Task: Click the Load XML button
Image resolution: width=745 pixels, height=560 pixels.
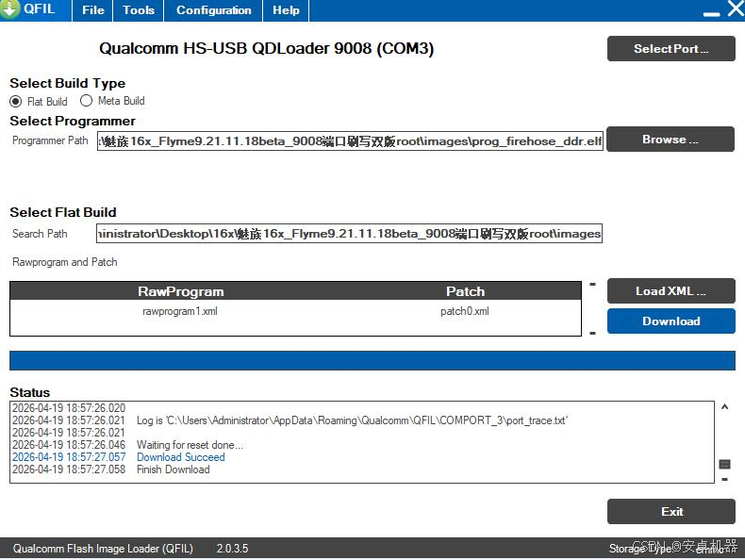Action: [x=670, y=290]
